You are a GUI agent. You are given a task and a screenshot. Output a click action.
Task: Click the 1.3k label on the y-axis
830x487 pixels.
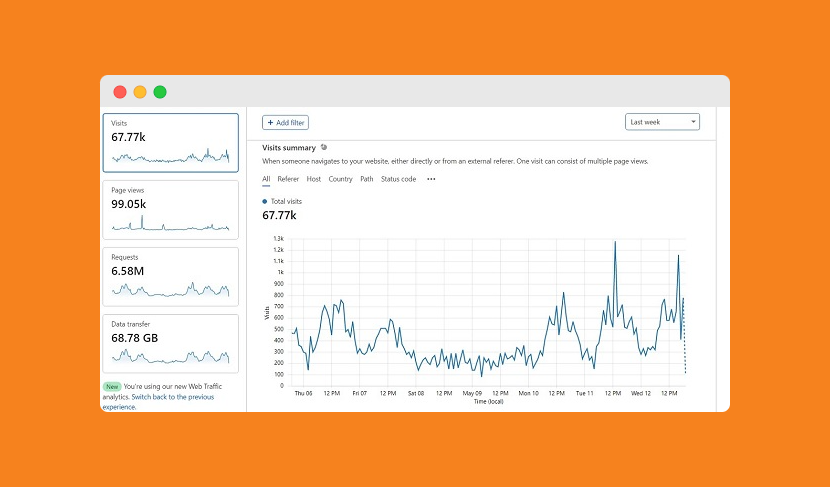pos(278,239)
